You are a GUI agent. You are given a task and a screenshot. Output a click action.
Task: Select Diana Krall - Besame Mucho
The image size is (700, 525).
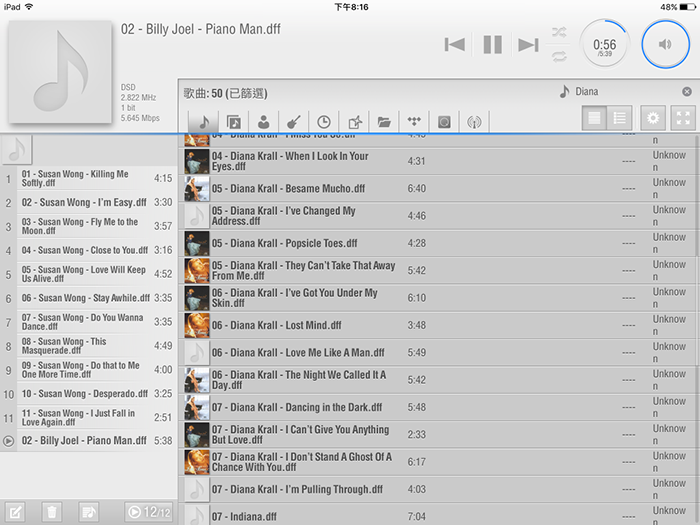point(438,188)
